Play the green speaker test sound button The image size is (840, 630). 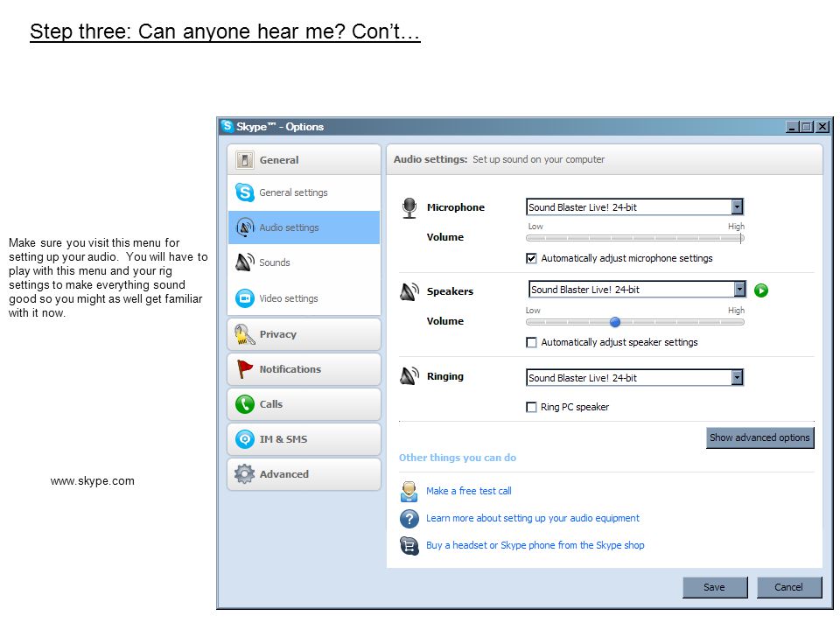[761, 290]
